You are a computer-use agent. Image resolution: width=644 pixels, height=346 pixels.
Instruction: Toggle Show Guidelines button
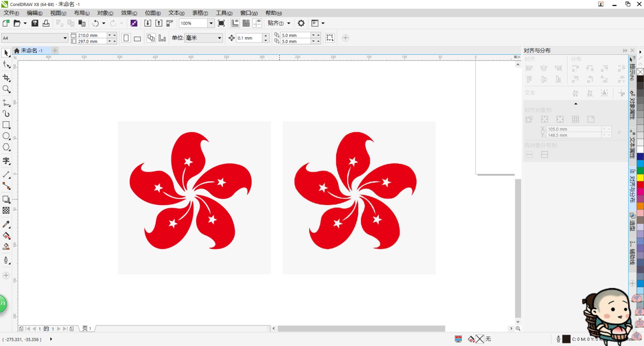coord(257,23)
